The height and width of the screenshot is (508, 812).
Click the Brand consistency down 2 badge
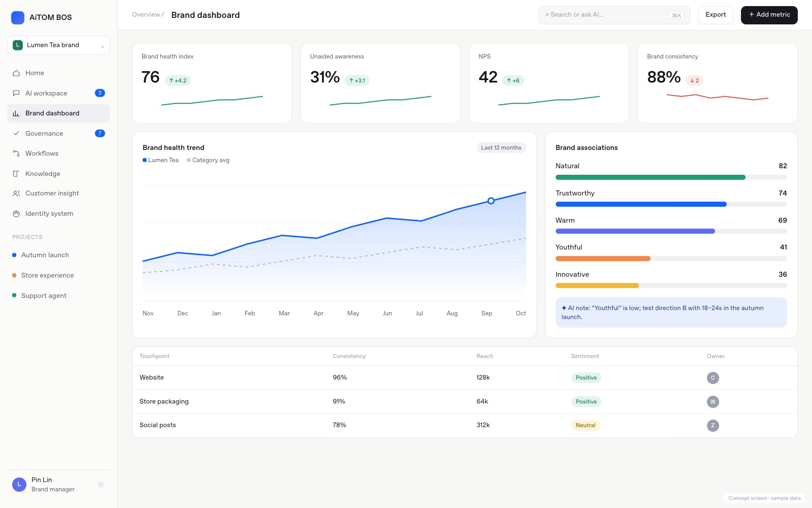coord(694,80)
